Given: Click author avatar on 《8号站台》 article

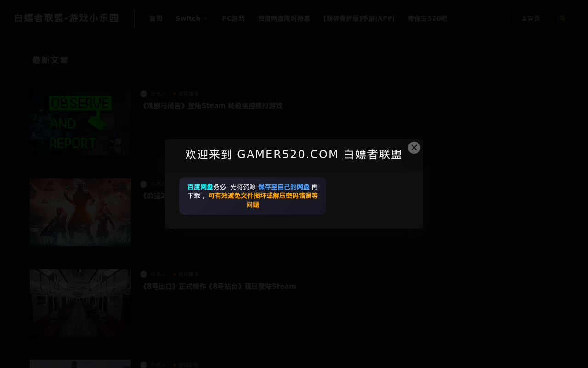Looking at the screenshot, I should coord(144,274).
